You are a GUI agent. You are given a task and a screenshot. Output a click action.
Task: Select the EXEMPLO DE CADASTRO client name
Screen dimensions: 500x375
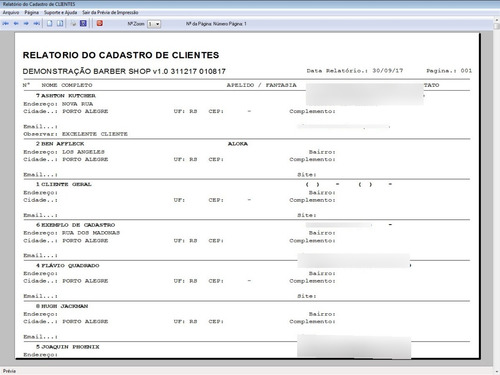78,225
